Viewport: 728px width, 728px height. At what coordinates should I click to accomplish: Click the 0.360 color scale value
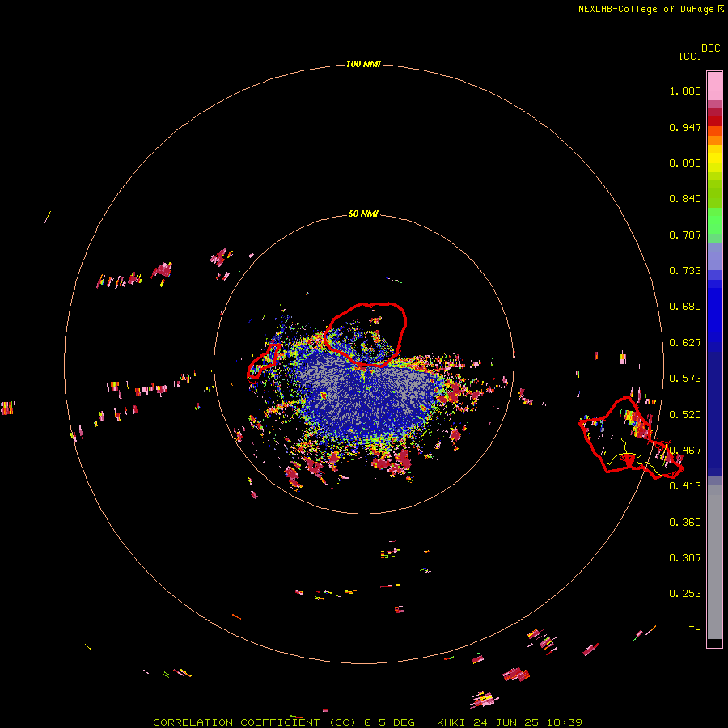click(685, 523)
